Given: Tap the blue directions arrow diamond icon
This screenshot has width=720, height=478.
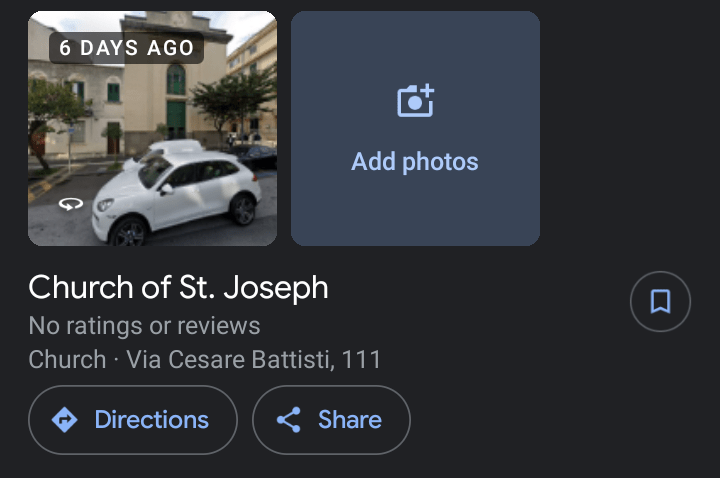Looking at the screenshot, I should (x=65, y=420).
